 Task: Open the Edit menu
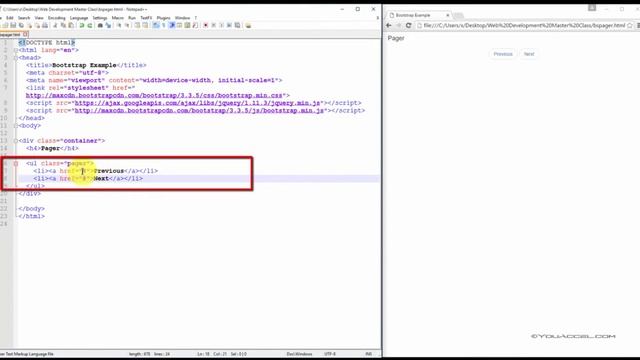tap(10, 18)
